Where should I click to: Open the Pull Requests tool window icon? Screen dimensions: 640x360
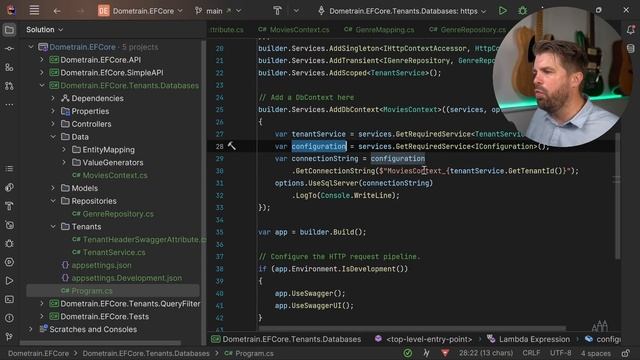click(x=9, y=86)
